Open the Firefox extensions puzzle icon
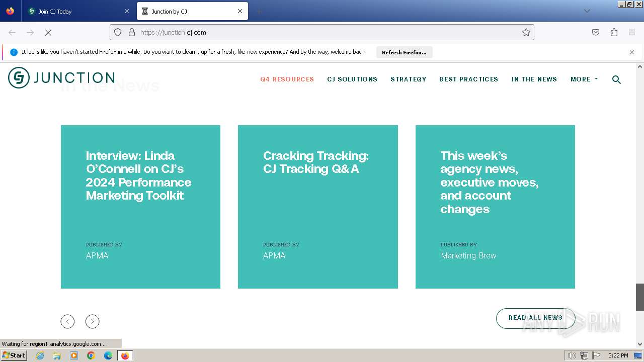Viewport: 644px width, 362px height. [x=614, y=32]
